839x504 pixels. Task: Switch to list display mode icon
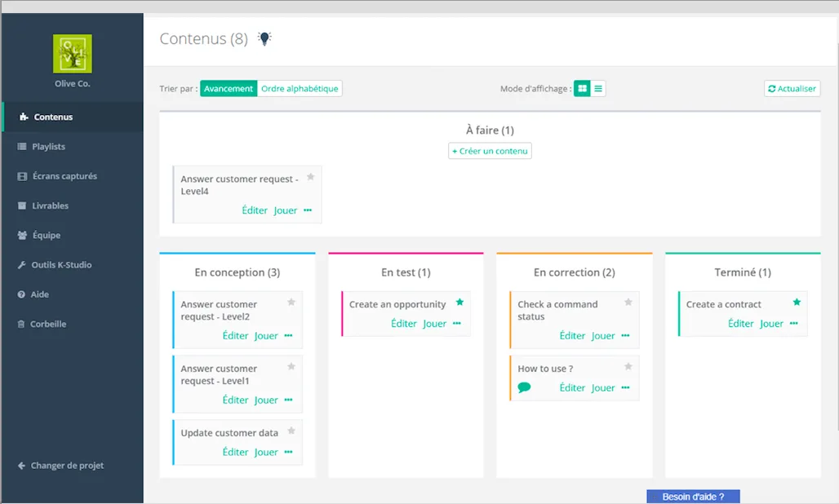[598, 89]
